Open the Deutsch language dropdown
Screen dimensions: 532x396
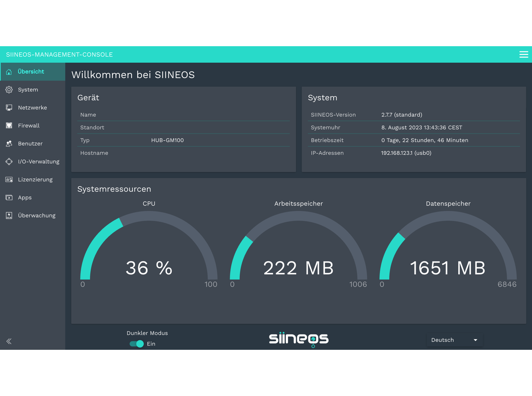[455, 340]
